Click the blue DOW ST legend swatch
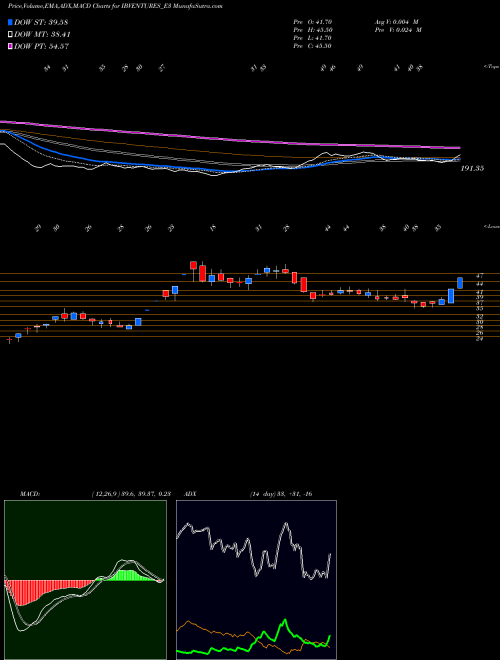 (x=10, y=22)
